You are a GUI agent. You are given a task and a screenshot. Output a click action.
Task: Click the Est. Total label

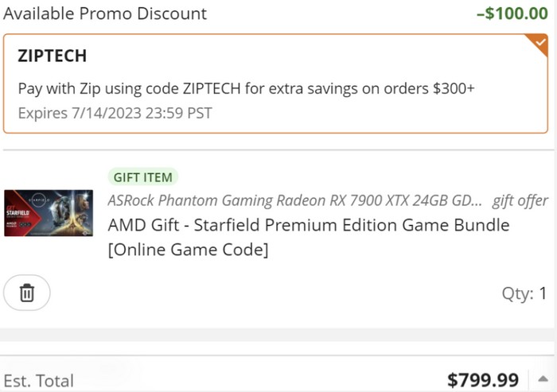coord(38,381)
